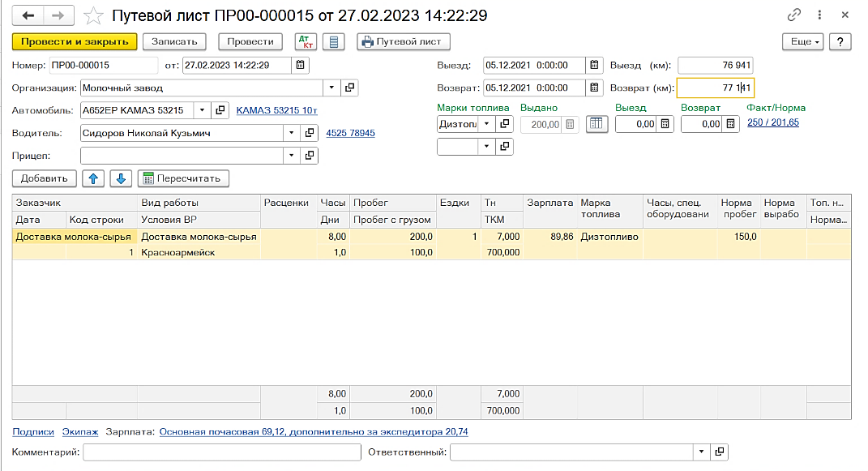
Task: Select ТКМ cell 700,000 in row
Action: (502, 252)
